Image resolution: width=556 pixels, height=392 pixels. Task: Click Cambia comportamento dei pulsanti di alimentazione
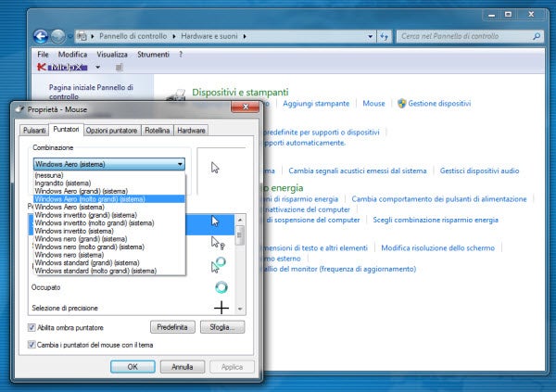point(439,199)
